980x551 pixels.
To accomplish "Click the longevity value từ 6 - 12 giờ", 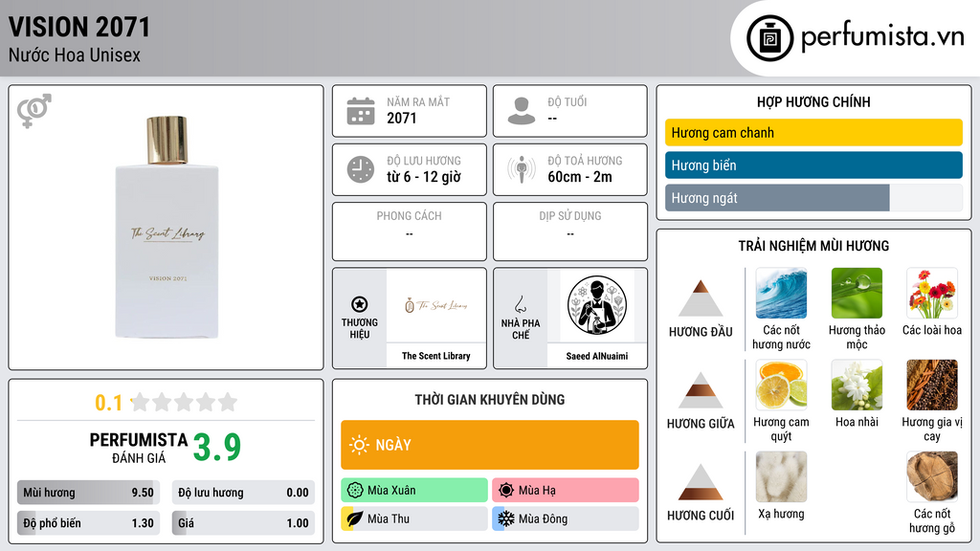I will [424, 177].
